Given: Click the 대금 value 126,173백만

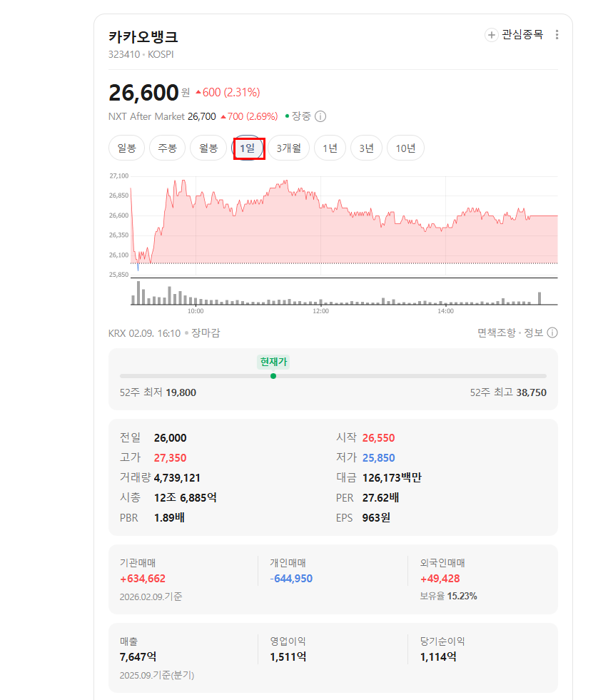Looking at the screenshot, I should click(392, 478).
